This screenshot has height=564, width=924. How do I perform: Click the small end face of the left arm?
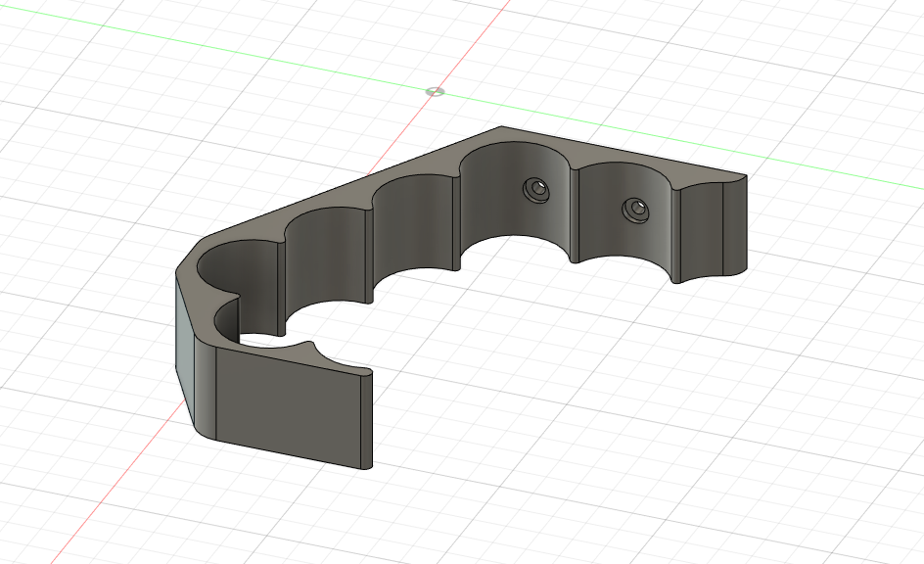366,419
